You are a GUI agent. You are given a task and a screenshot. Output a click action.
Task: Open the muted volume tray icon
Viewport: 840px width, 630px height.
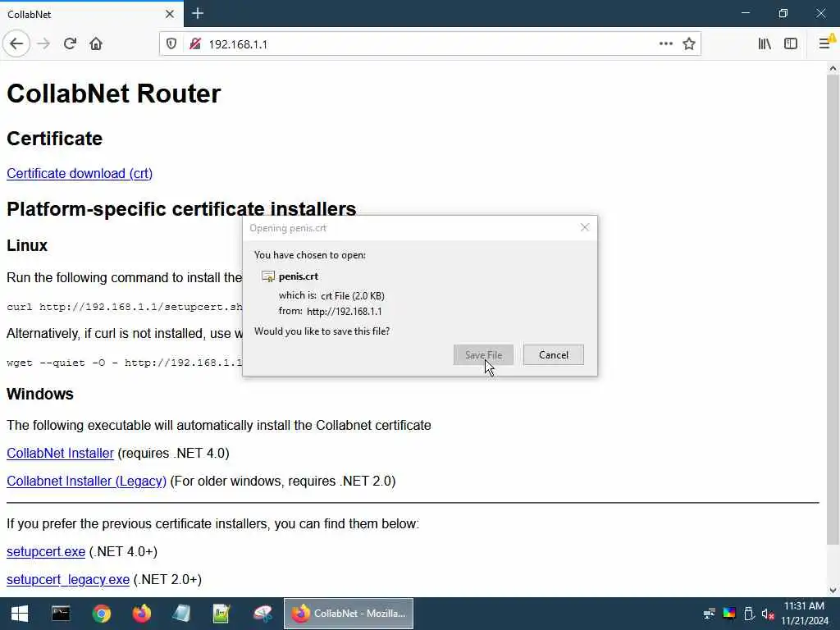tap(768, 614)
